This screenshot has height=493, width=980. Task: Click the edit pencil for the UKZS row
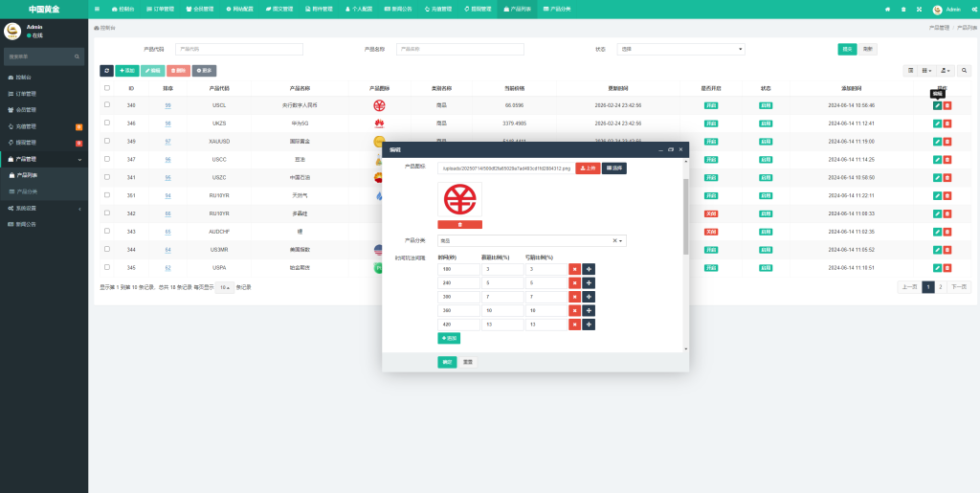click(x=937, y=123)
